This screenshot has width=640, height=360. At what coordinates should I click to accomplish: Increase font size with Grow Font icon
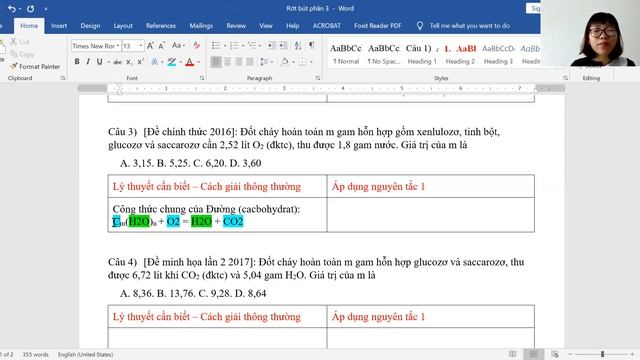coord(150,46)
